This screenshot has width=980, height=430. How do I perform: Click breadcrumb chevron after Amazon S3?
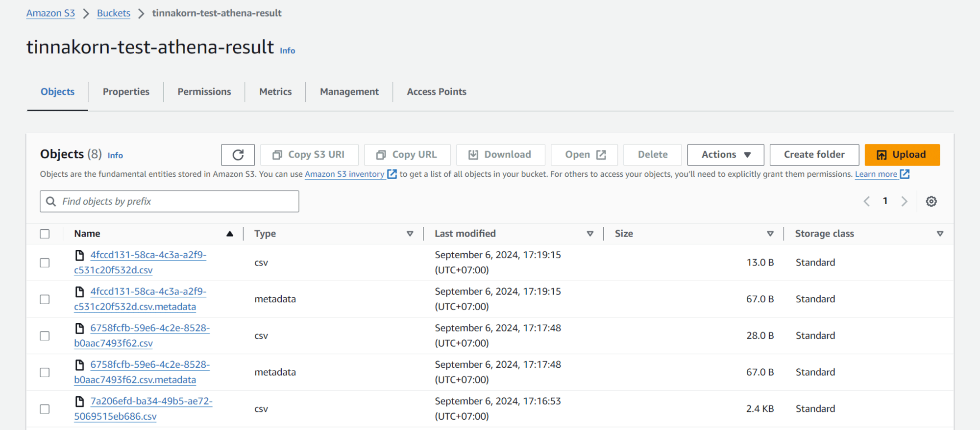86,14
